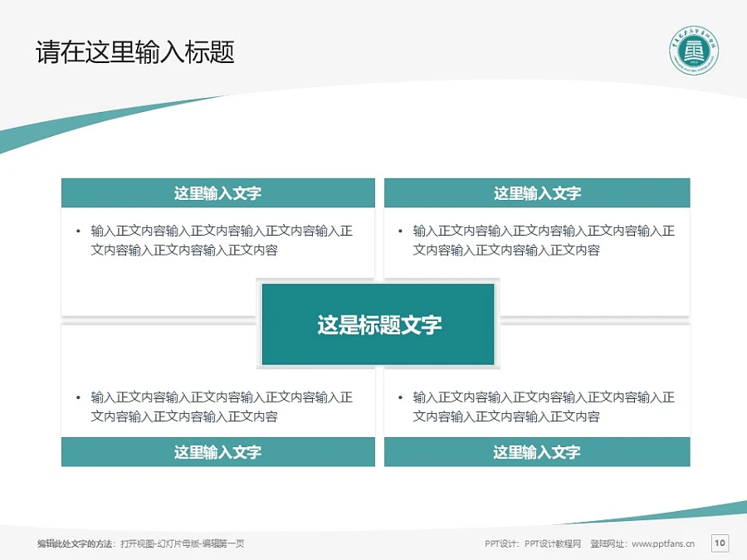Click the top-left "这里输入文字" header bar
747x560 pixels.
[x=217, y=193]
